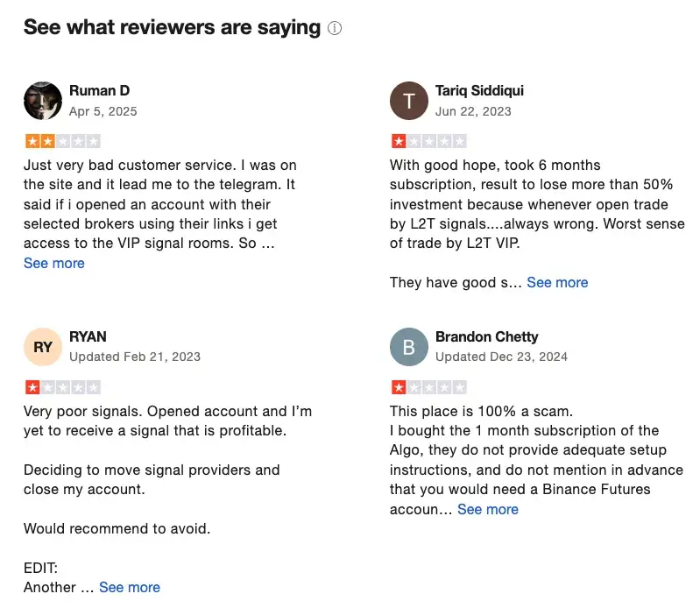Click Tariq Siddiqui's brown T avatar

(409, 101)
